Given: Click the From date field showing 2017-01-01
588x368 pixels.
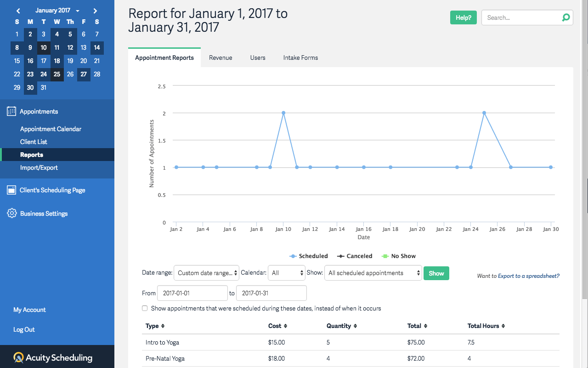Looking at the screenshot, I should pyautogui.click(x=192, y=293).
